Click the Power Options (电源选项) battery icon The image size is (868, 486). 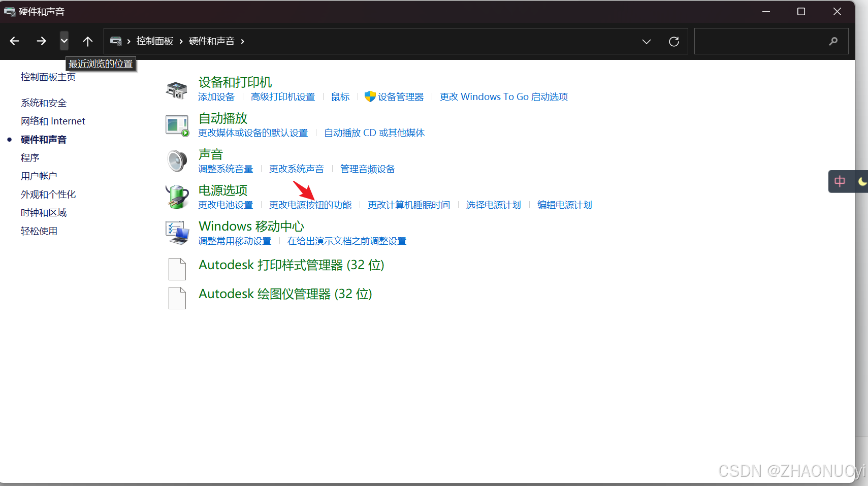(x=177, y=197)
